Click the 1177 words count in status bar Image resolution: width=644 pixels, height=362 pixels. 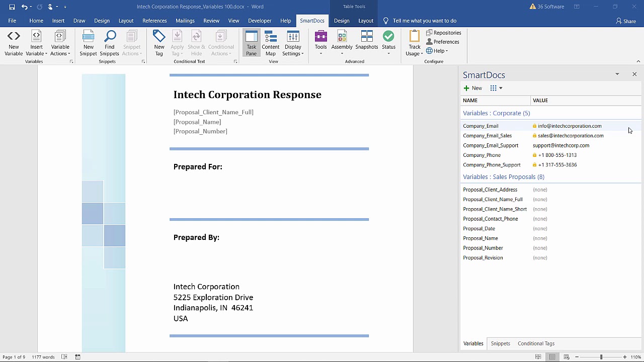(43, 357)
